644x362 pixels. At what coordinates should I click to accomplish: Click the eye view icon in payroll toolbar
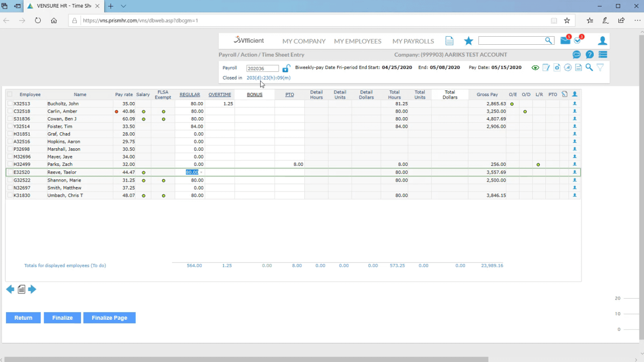click(x=535, y=68)
